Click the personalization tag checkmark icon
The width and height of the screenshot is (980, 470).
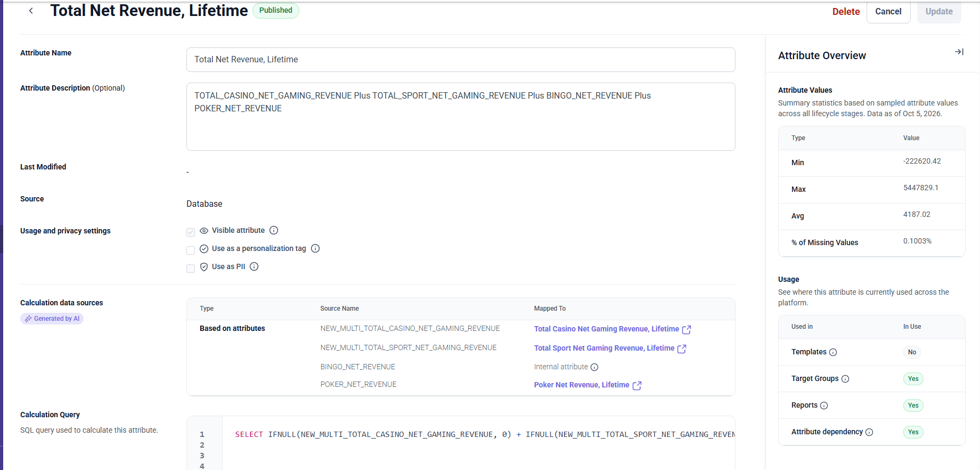pyautogui.click(x=204, y=249)
